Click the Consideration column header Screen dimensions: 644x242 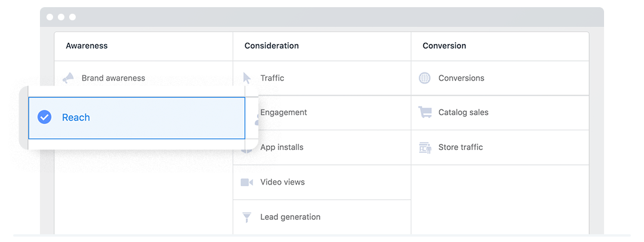coord(271,45)
